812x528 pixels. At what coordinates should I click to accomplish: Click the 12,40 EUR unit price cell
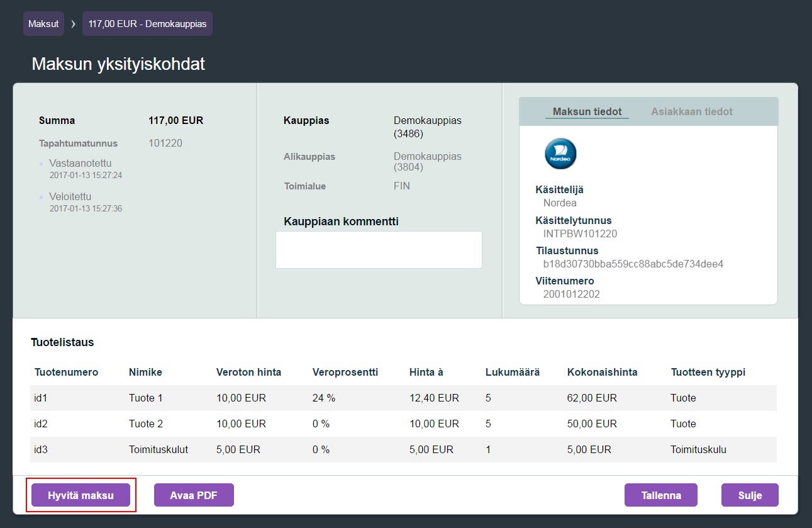(x=434, y=398)
